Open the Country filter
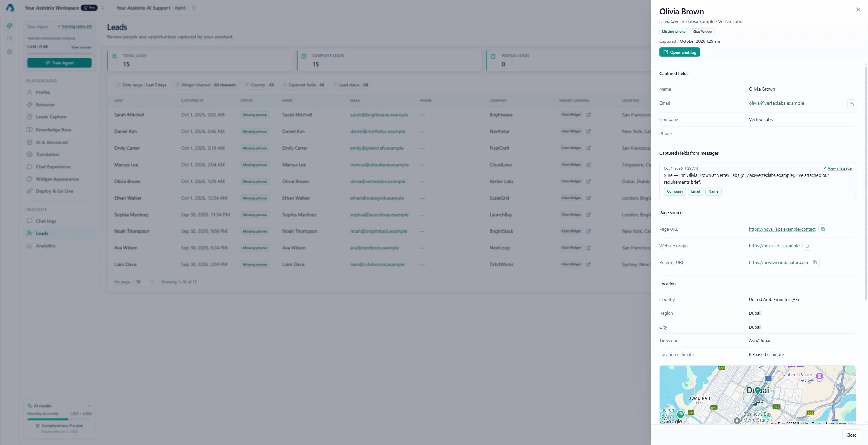 click(259, 85)
